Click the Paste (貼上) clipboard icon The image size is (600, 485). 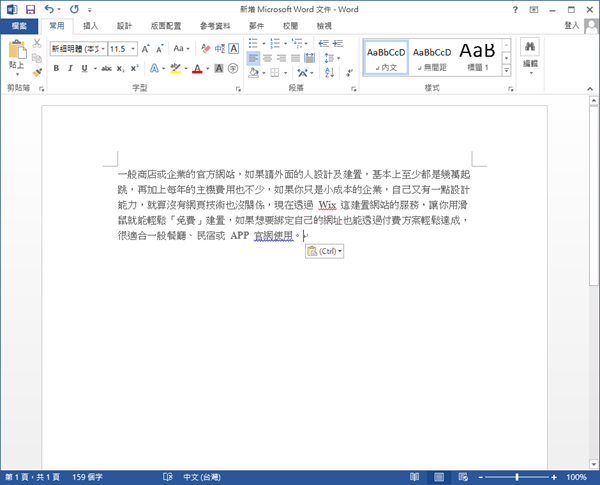coord(17,53)
